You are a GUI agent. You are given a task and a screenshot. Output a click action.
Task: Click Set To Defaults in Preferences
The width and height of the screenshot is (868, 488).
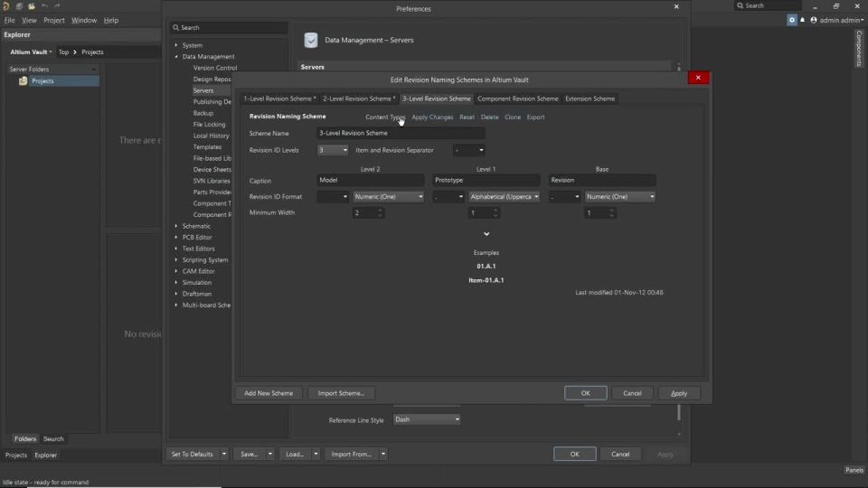pos(192,455)
